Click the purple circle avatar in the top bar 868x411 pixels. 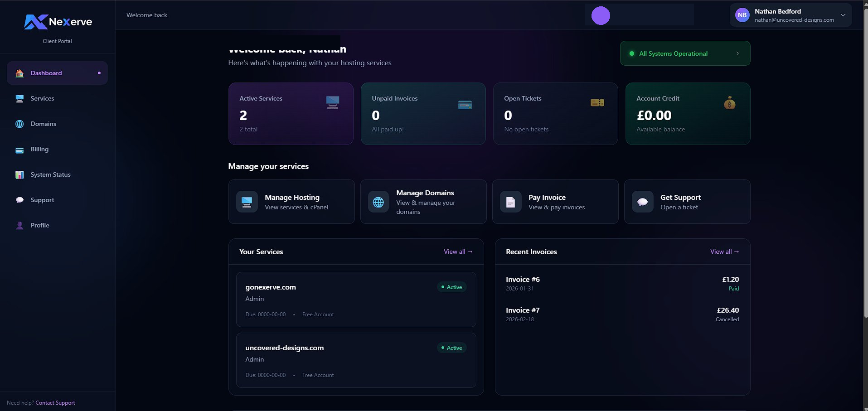pos(600,15)
